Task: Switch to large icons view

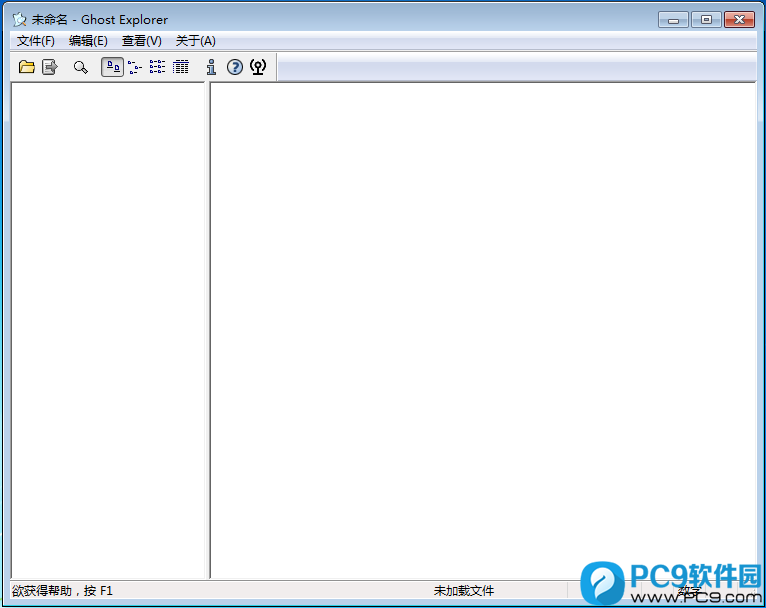Action: click(x=112, y=67)
